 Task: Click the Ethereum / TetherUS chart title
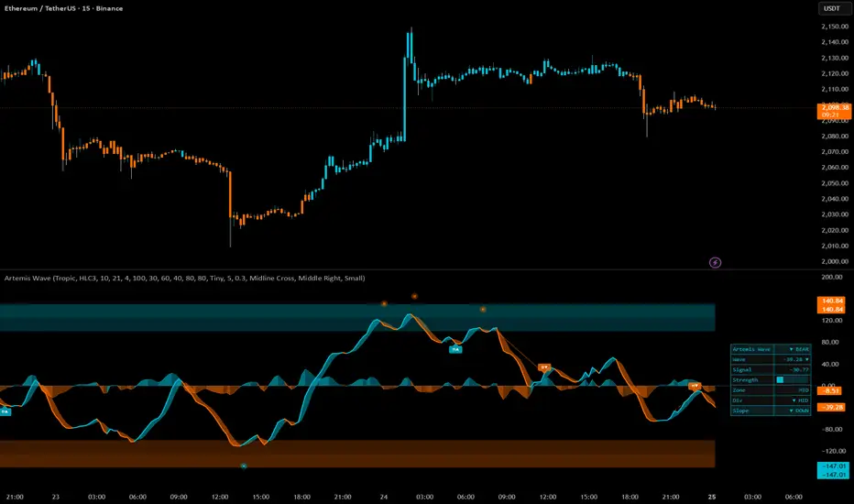(x=64, y=8)
